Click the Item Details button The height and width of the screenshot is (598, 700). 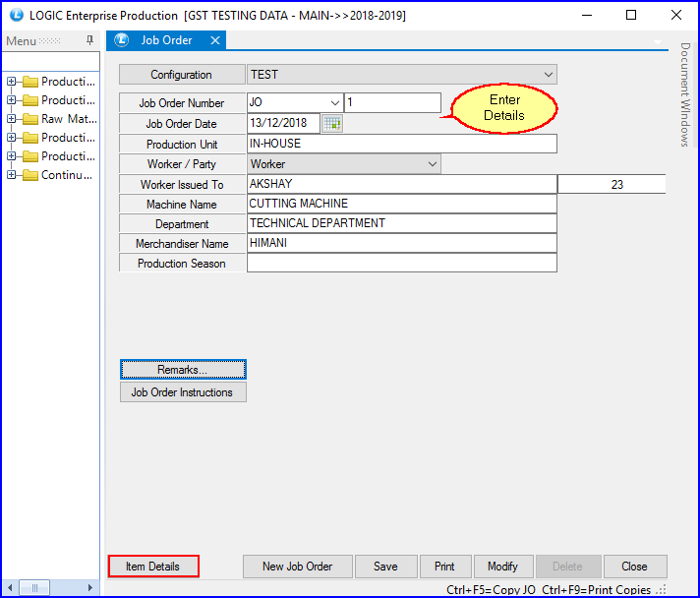(x=153, y=567)
